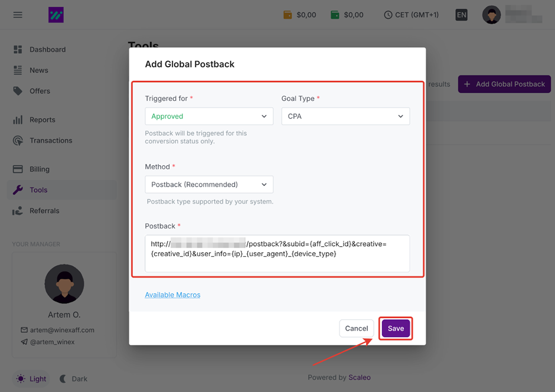Expand the Goal Type CPA dropdown

(345, 116)
